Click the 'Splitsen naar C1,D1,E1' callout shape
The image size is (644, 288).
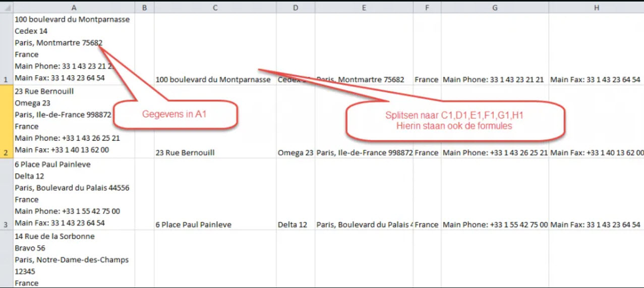point(455,121)
